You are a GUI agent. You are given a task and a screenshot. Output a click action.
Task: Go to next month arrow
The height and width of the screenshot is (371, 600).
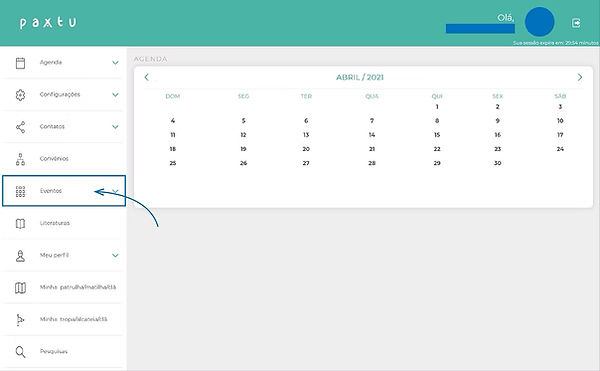[x=580, y=77]
